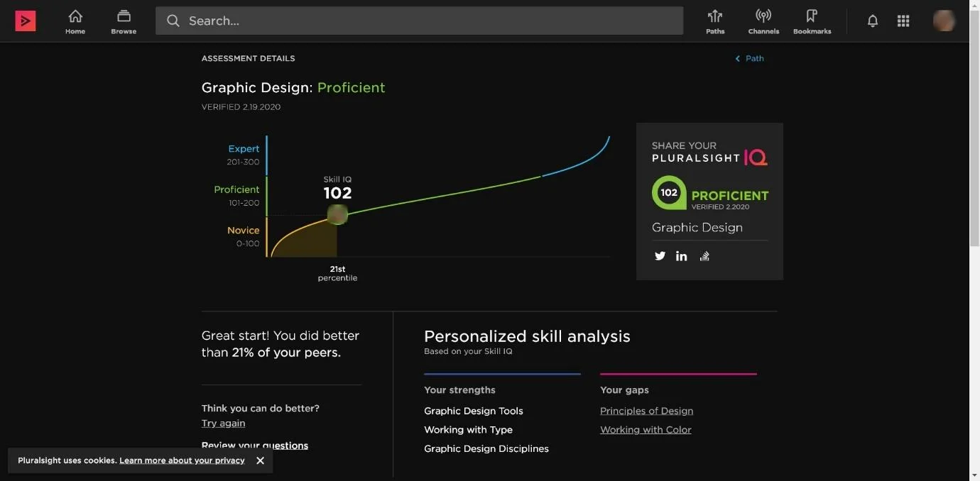Click the Expert level label
This screenshot has width=980, height=481.
click(244, 149)
